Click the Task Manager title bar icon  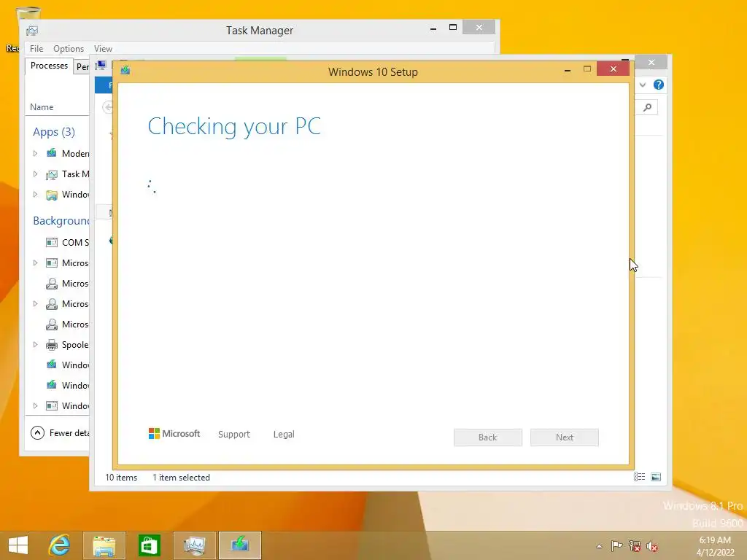(32, 31)
